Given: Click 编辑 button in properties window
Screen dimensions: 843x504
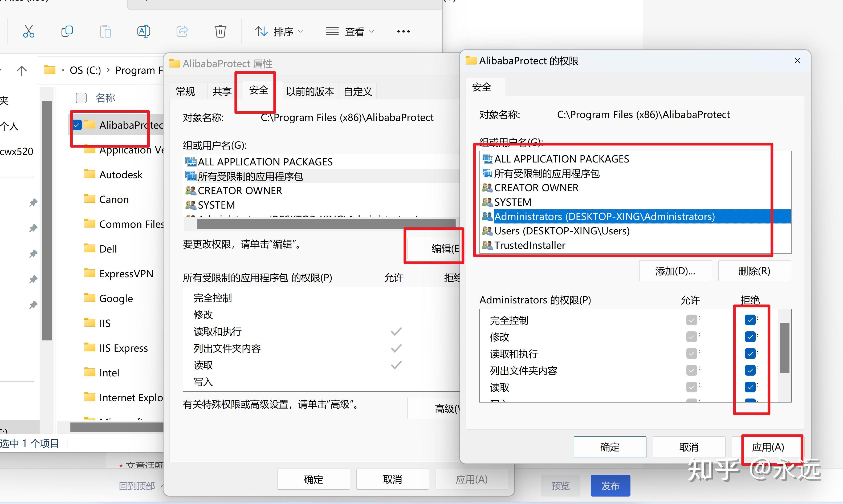Looking at the screenshot, I should tap(434, 248).
